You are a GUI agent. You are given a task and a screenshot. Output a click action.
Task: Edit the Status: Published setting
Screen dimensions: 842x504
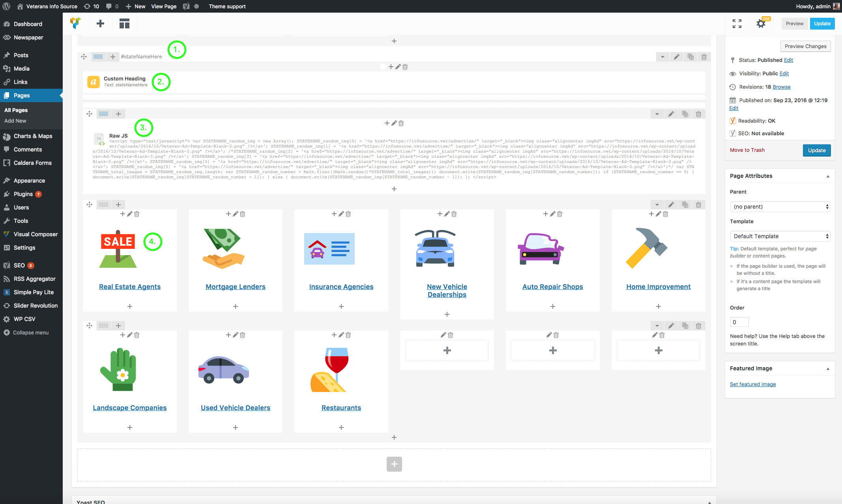[788, 60]
